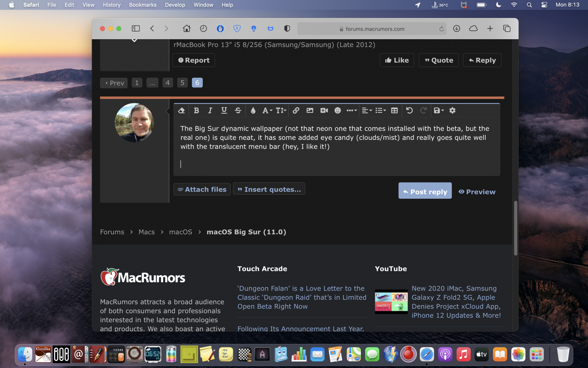
Task: Report the post above
Action: click(193, 60)
